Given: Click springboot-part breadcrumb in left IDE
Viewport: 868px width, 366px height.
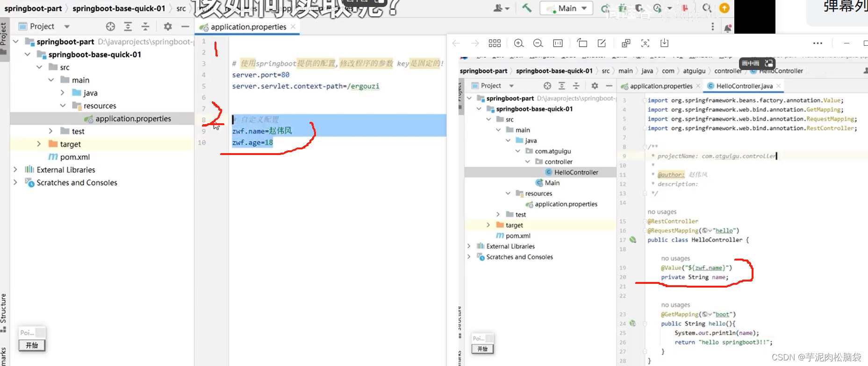Looking at the screenshot, I should 33,8.
